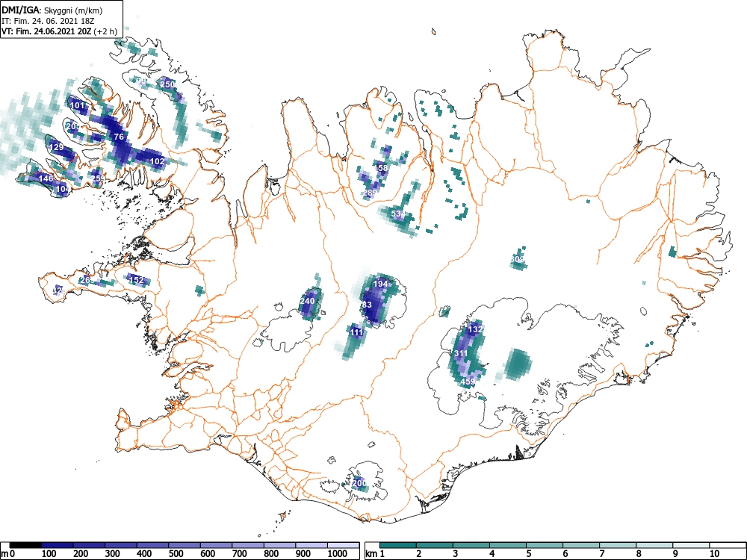Screen dimensions: 747x560
Task: Click the 289 value on the map
Action: pos(371,193)
